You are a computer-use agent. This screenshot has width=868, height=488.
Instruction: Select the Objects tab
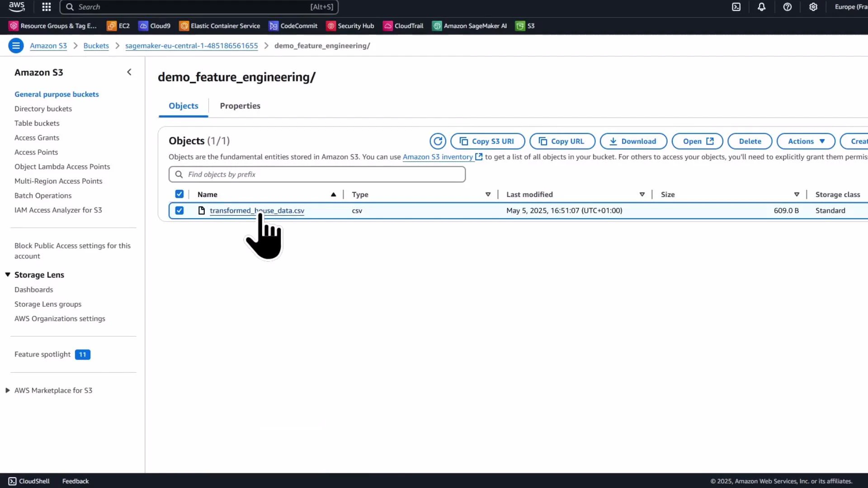tap(183, 106)
